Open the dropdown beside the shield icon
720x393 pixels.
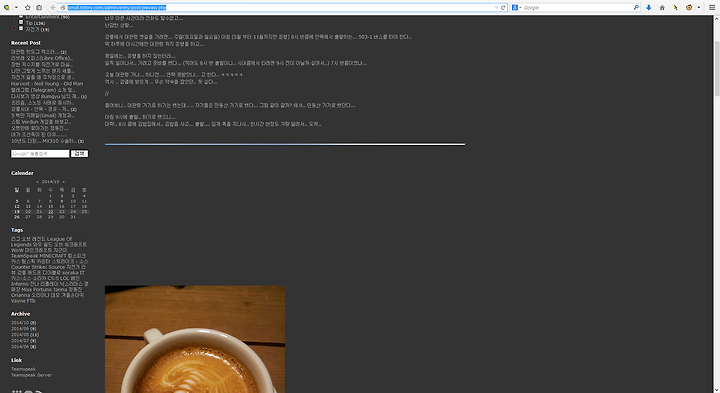pos(16,7)
